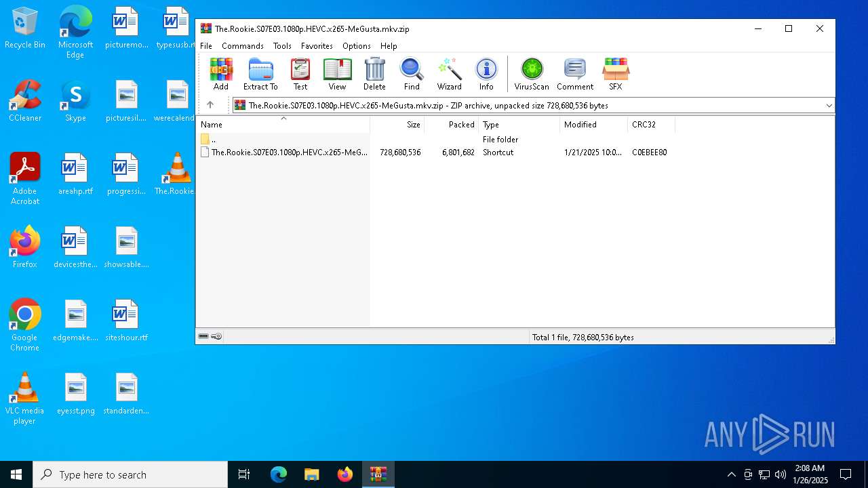The image size is (868, 488).
Task: Click the taskbar search box
Action: point(130,474)
